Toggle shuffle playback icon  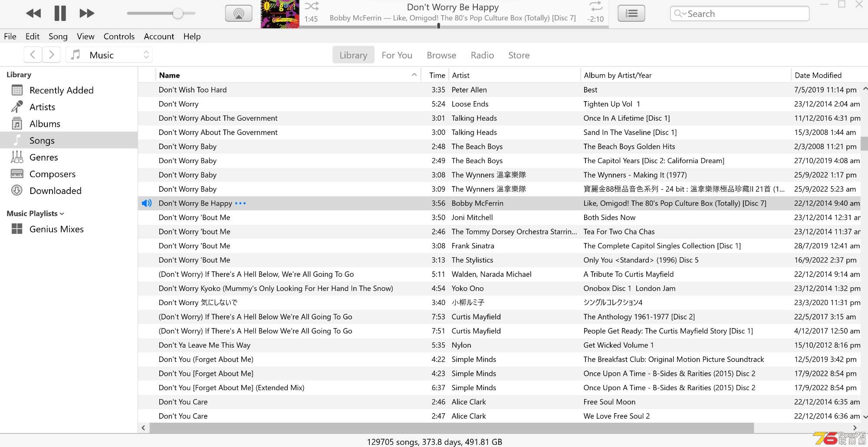pyautogui.click(x=312, y=6)
